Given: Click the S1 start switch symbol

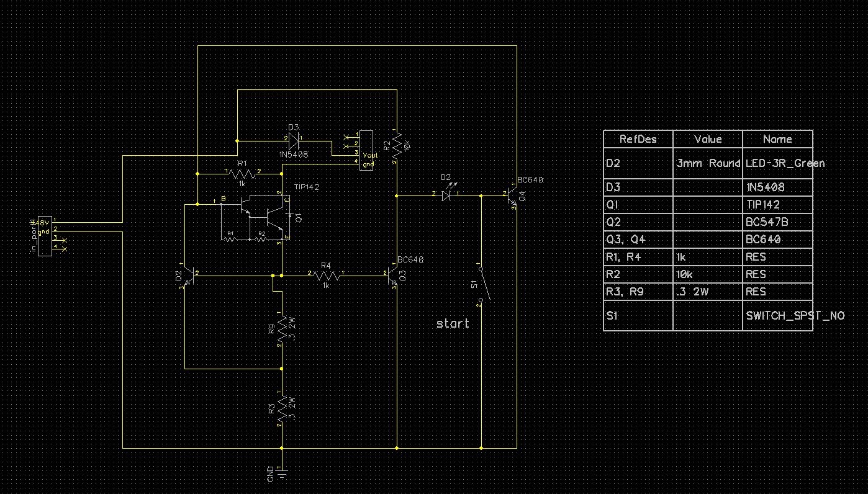Looking at the screenshot, I should pos(483,285).
